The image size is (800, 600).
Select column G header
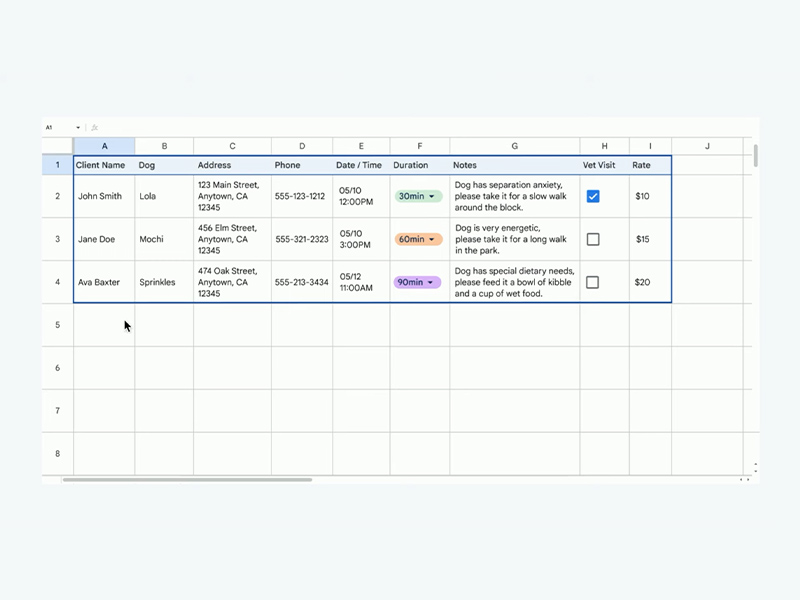tap(515, 146)
